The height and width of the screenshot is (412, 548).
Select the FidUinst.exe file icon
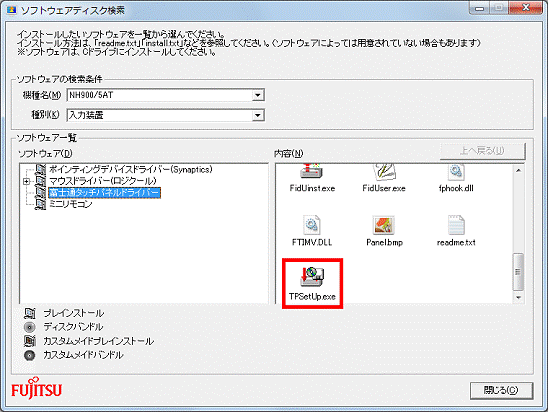tap(311, 171)
